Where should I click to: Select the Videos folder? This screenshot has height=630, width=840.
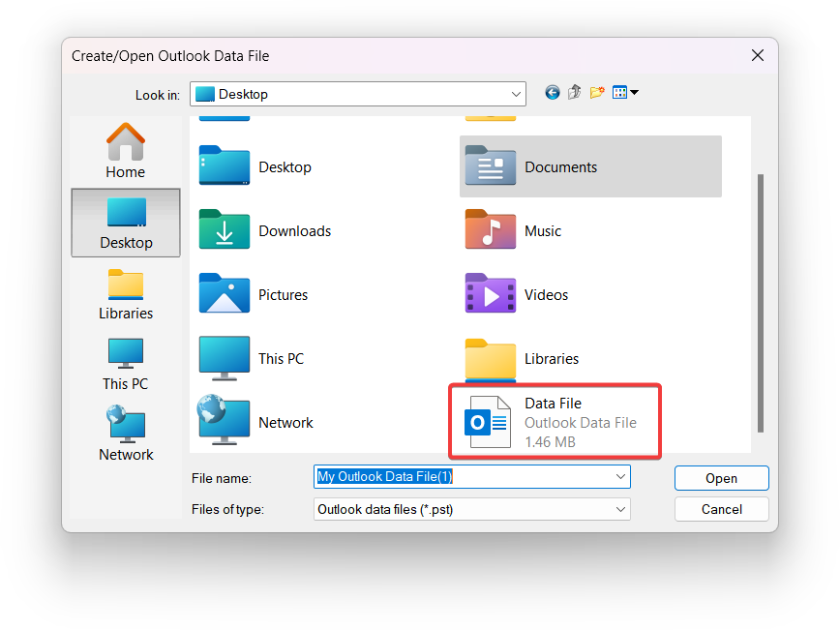coord(517,294)
